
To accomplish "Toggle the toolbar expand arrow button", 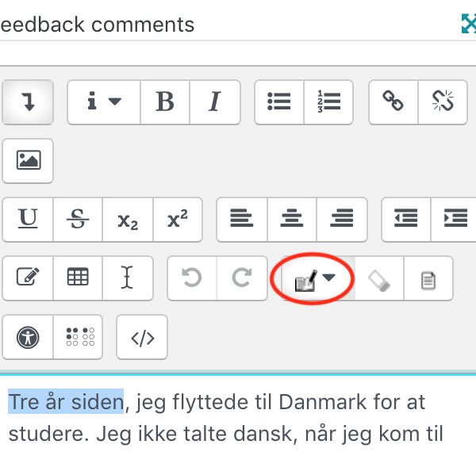I will point(28,102).
